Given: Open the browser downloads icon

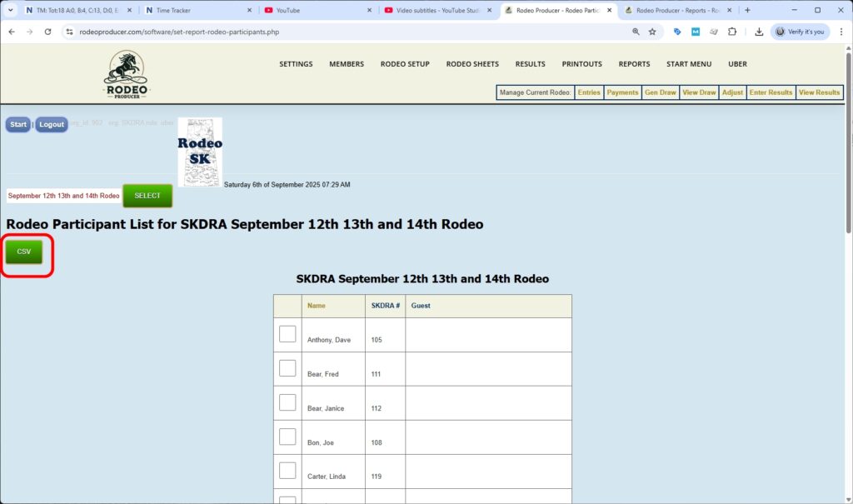Looking at the screenshot, I should (759, 32).
